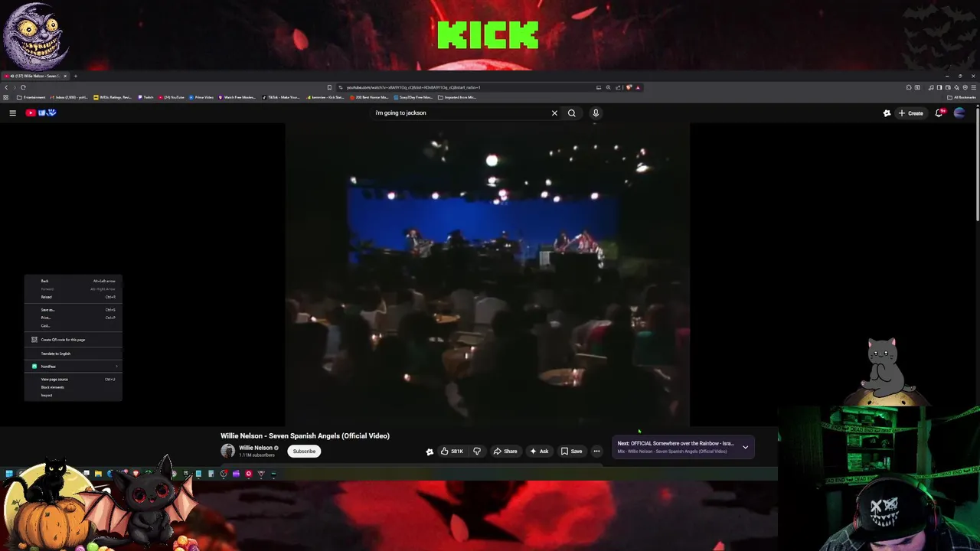
Task: Open the Entertainment bookmarks folder
Action: pyautogui.click(x=31, y=97)
